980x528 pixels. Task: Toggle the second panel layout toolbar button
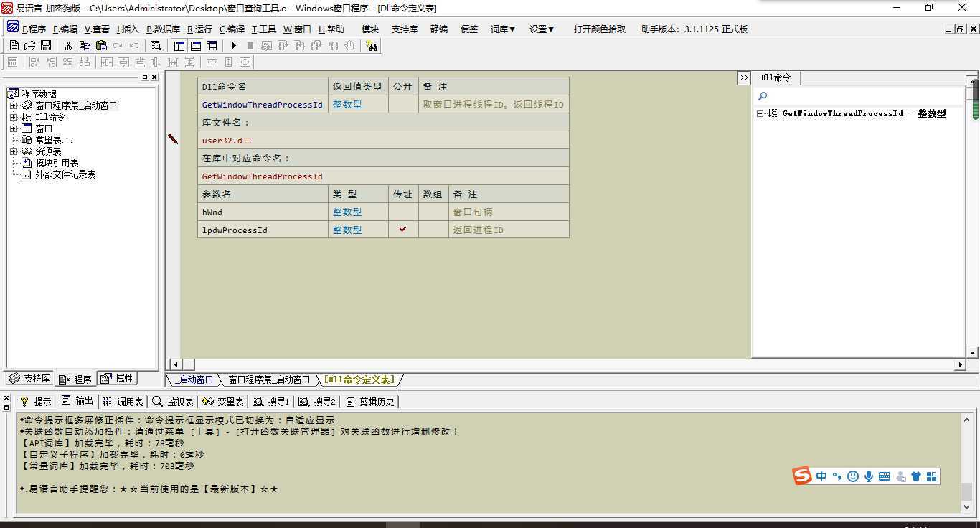pyautogui.click(x=195, y=46)
